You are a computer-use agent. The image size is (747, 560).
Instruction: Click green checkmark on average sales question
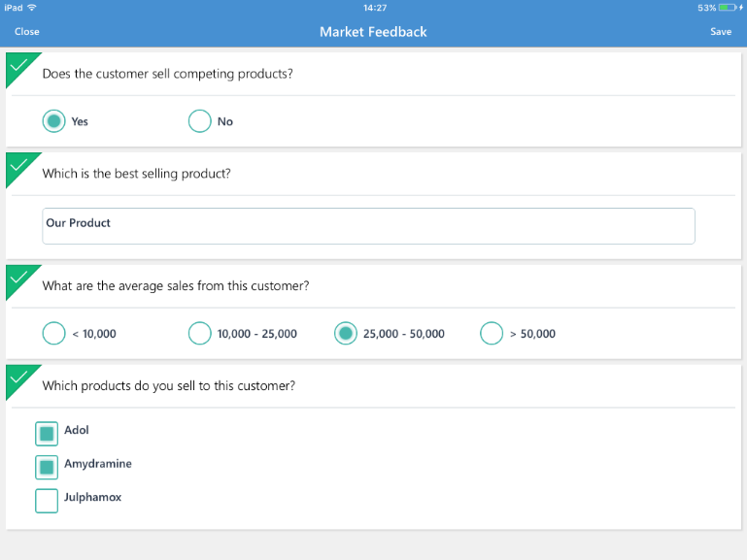click(x=18, y=278)
